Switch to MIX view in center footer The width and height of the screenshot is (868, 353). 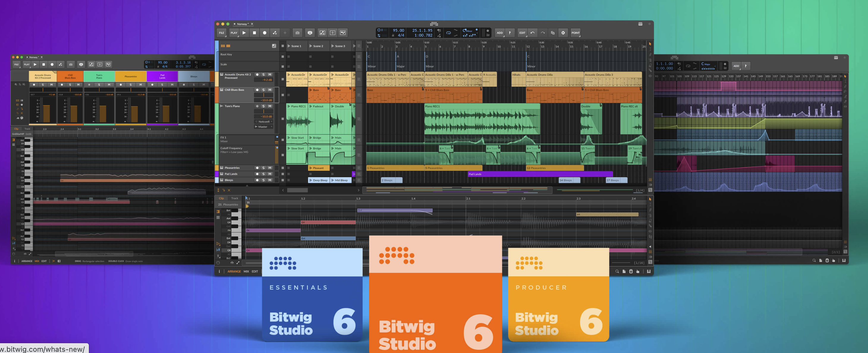pyautogui.click(x=246, y=271)
